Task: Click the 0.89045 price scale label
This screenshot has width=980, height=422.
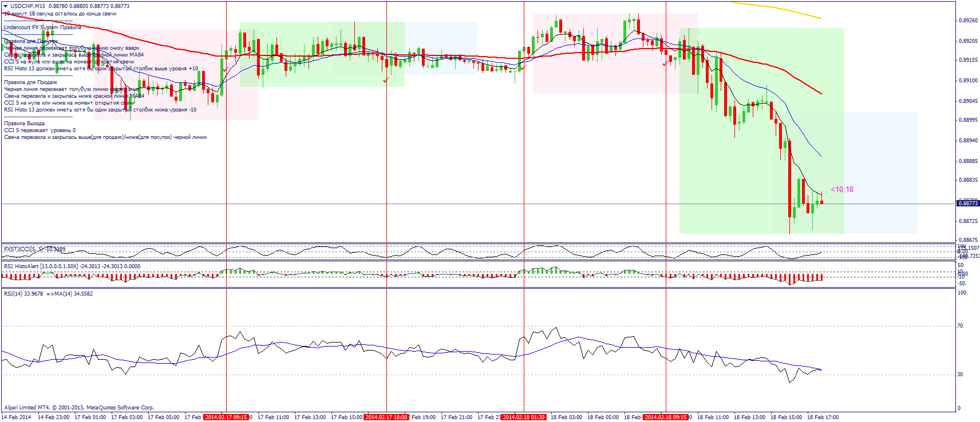Action: pos(969,101)
